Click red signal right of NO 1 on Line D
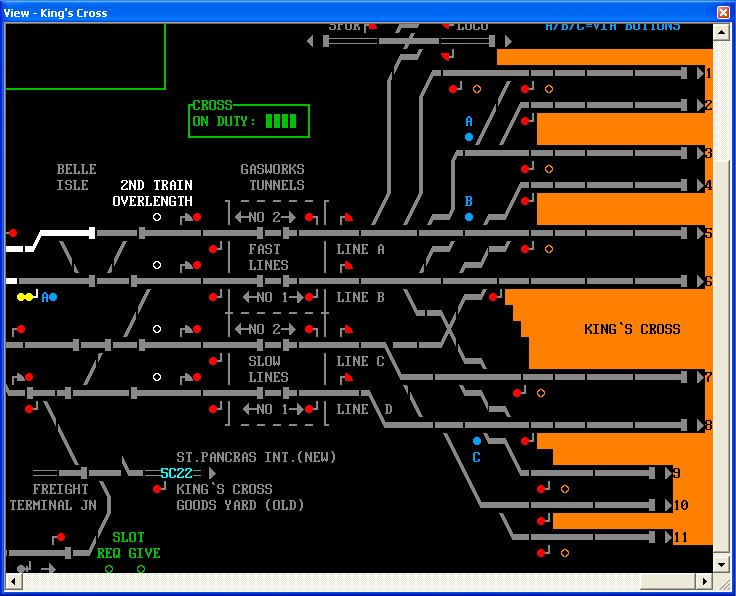 309,409
